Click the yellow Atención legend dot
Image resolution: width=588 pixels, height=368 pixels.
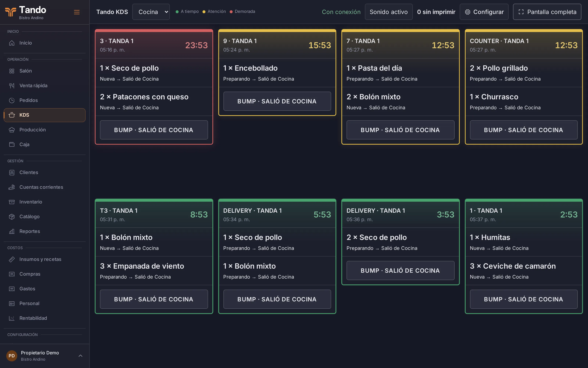pyautogui.click(x=204, y=12)
